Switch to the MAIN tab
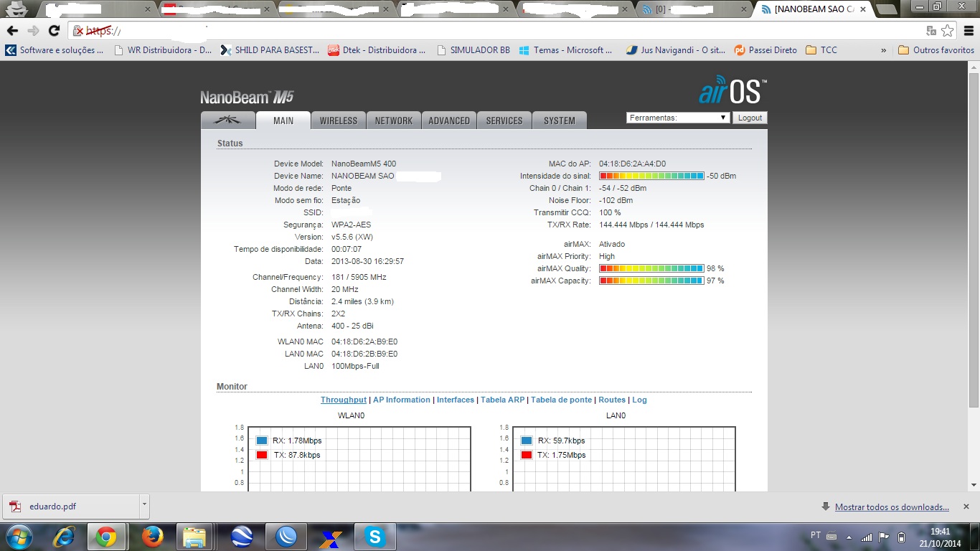Screen dimensions: 980x551 click(283, 121)
